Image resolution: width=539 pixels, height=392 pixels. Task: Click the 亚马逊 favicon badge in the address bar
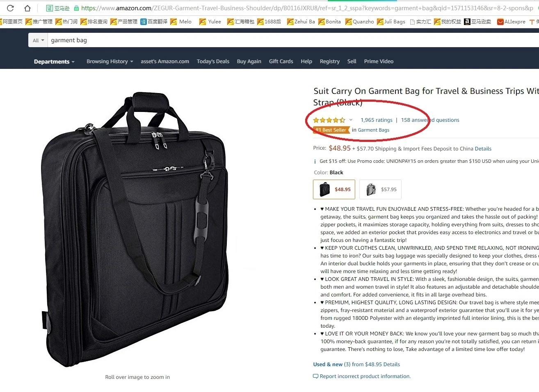(49, 8)
